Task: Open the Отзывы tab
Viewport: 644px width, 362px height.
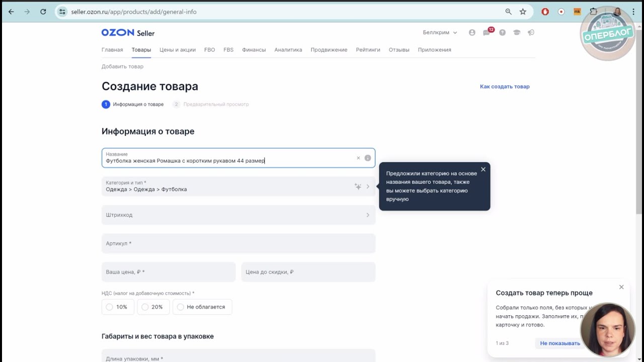Action: pyautogui.click(x=399, y=50)
